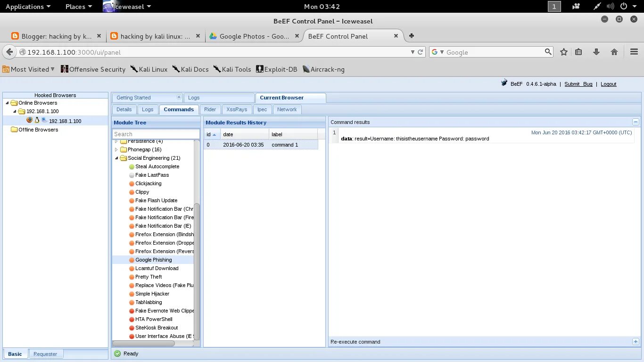
Task: Select the Simple Hijacker module
Action: click(x=149, y=294)
